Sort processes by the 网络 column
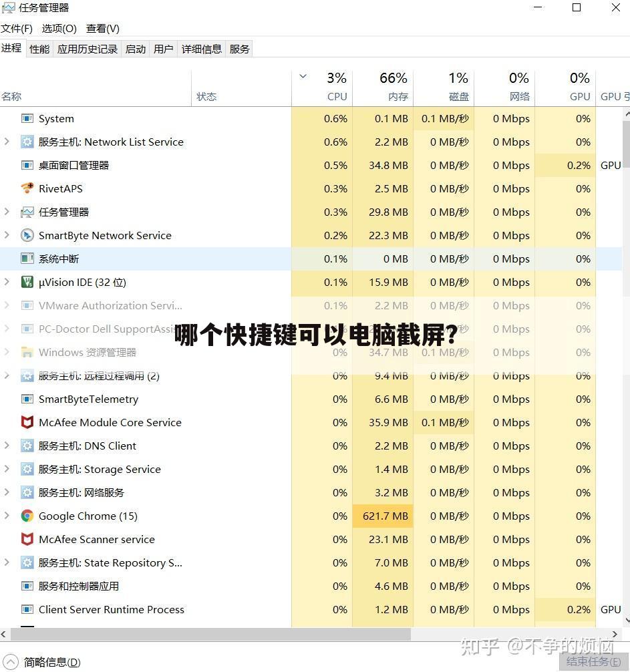Screen dimensions: 630x672 pos(505,88)
